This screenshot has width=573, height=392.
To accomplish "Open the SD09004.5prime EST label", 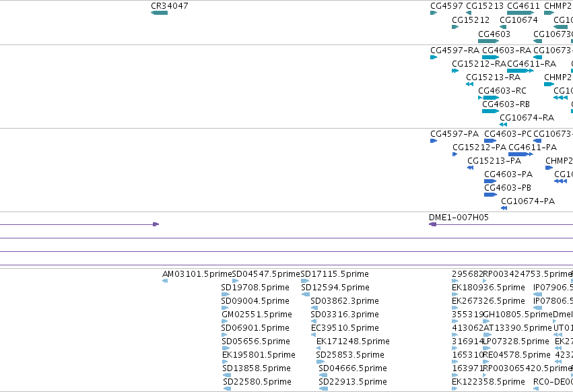I will coord(255,301).
